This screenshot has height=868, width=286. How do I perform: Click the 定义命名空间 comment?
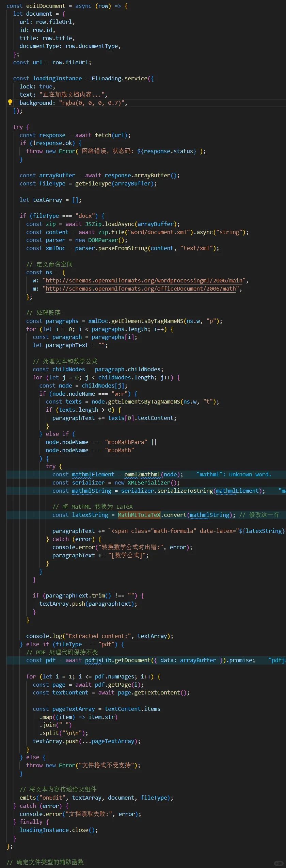click(49, 264)
